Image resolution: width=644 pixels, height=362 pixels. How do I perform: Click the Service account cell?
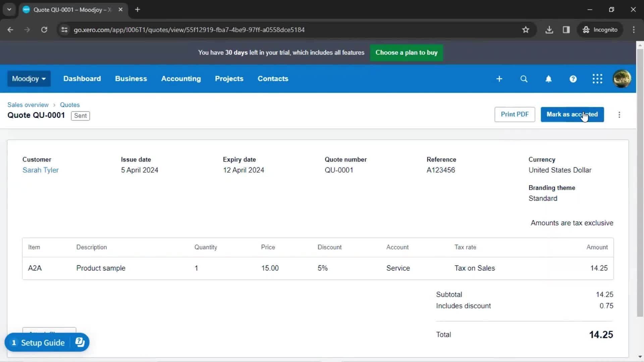(x=398, y=268)
